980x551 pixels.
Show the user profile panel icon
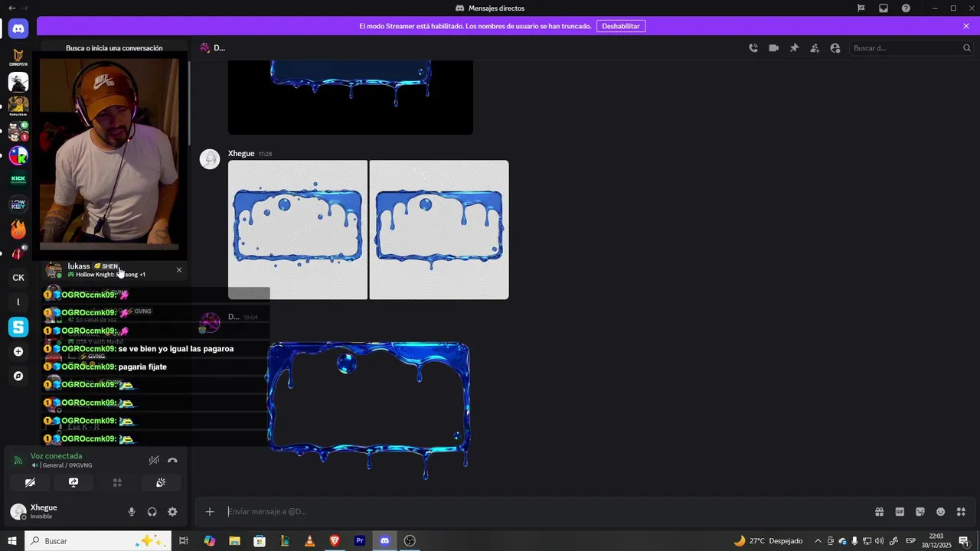point(835,47)
